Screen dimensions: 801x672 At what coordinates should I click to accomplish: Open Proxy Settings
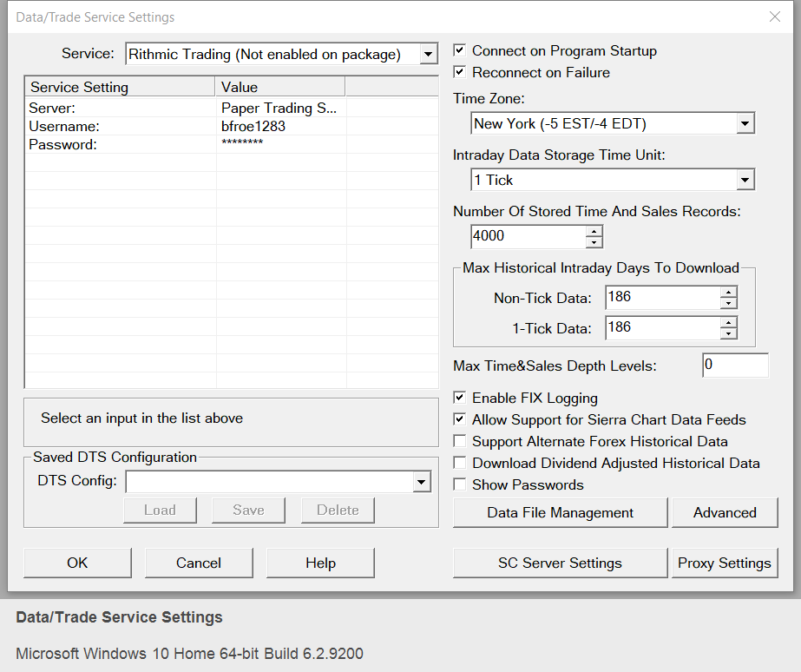[x=725, y=563]
